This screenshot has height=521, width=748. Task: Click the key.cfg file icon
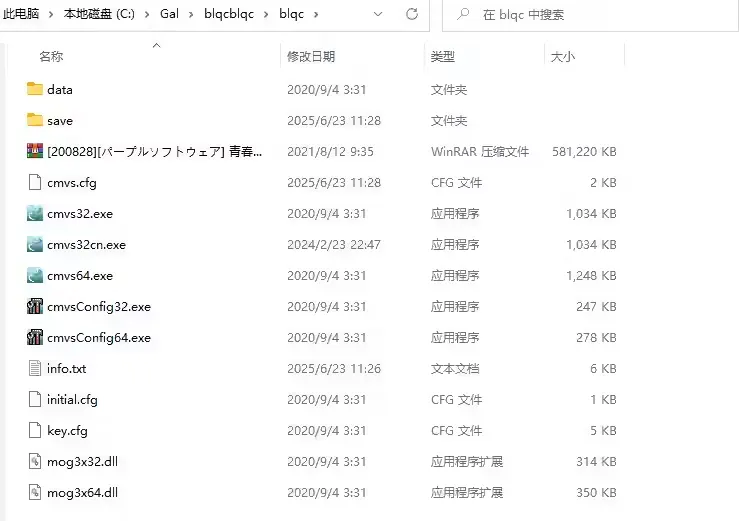tap(35, 430)
